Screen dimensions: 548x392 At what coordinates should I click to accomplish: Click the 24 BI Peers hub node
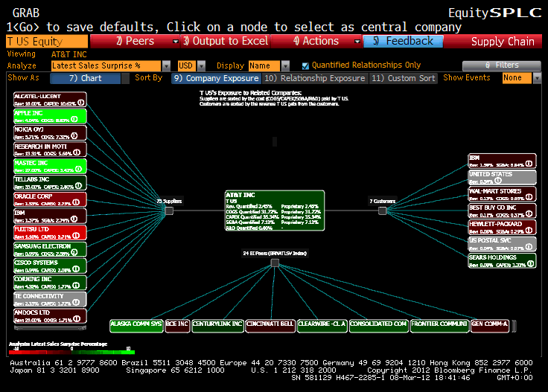pyautogui.click(x=275, y=263)
